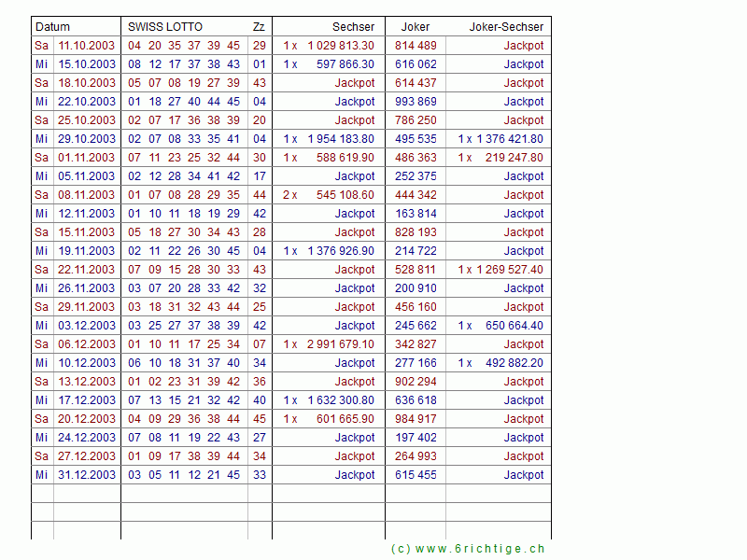Select Joker number 814 489
This screenshot has width=747, height=560.
416,46
